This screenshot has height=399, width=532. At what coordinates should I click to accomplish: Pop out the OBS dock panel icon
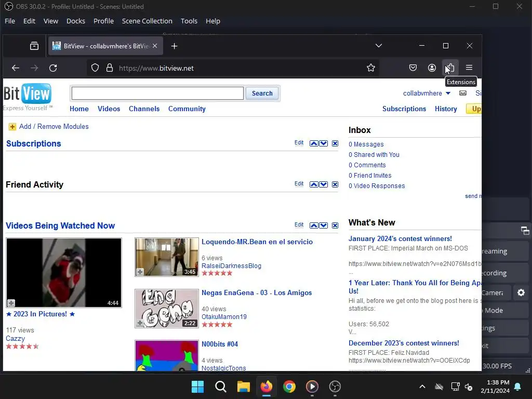(525, 231)
